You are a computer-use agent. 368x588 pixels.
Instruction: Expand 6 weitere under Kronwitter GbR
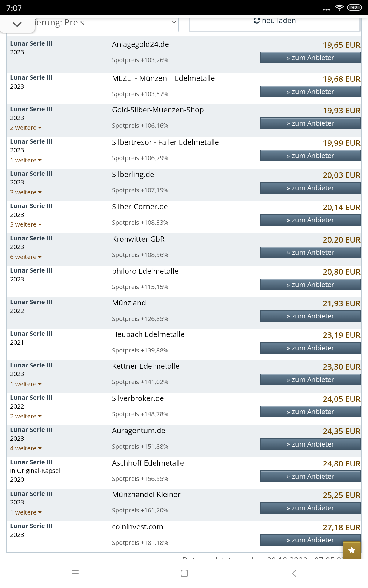[x=26, y=257]
